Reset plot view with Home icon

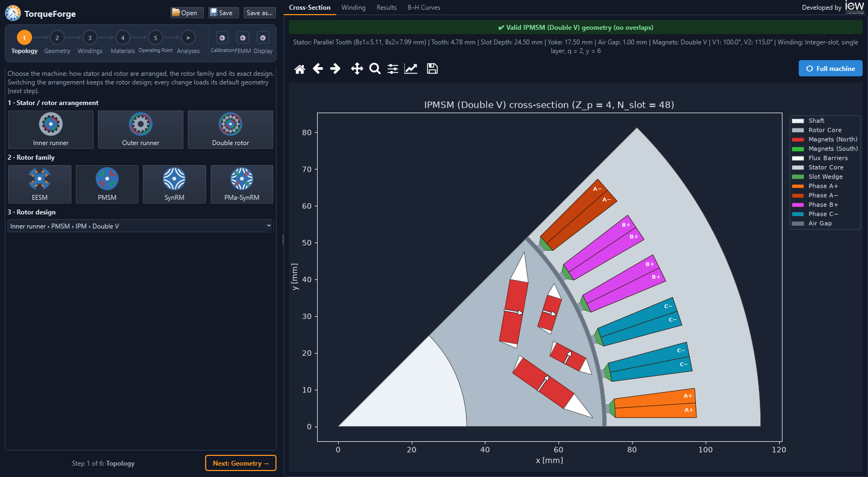coord(300,69)
